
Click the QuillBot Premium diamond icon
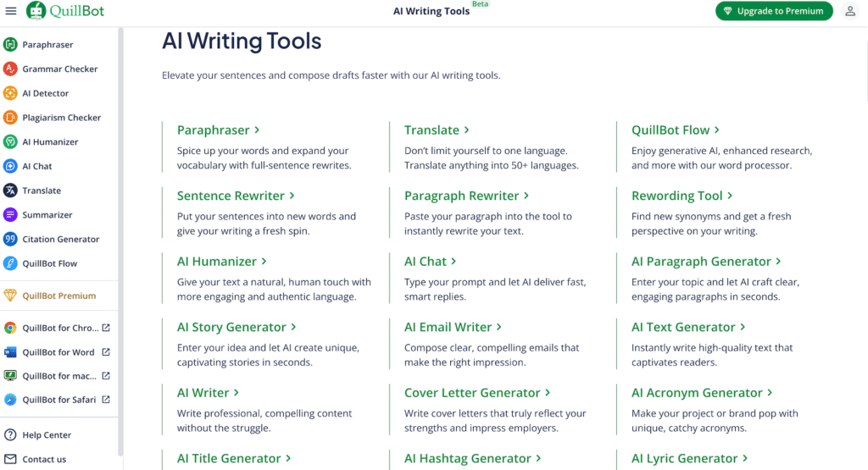click(10, 296)
